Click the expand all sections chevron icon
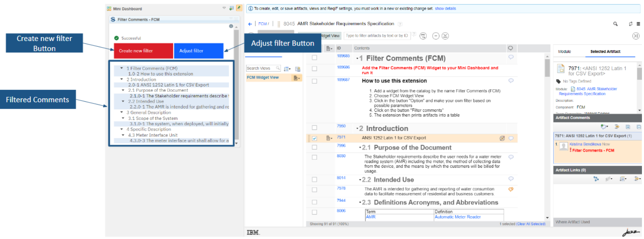Screen dimensions: 644x239 (x=445, y=36)
